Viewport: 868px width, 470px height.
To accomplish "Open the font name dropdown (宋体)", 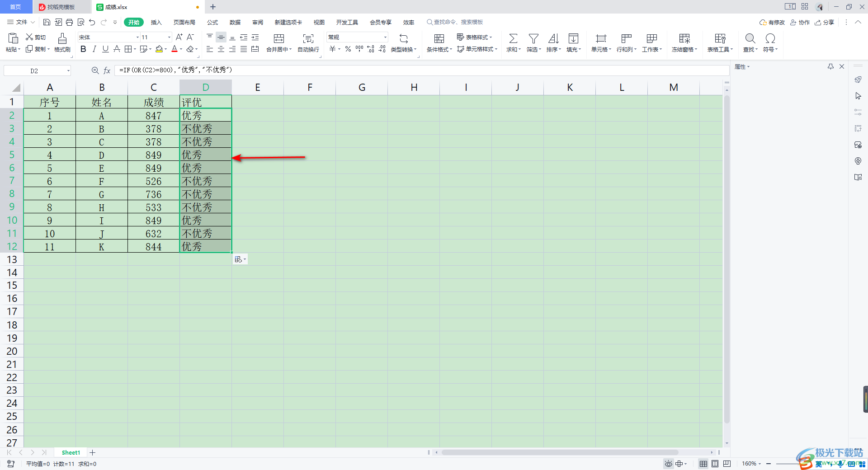I will (137, 37).
